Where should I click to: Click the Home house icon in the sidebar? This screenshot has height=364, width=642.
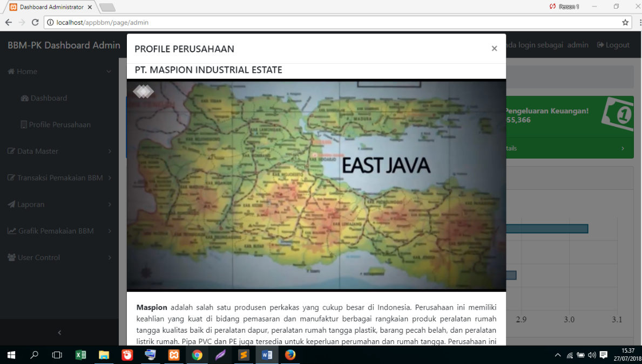tap(11, 71)
